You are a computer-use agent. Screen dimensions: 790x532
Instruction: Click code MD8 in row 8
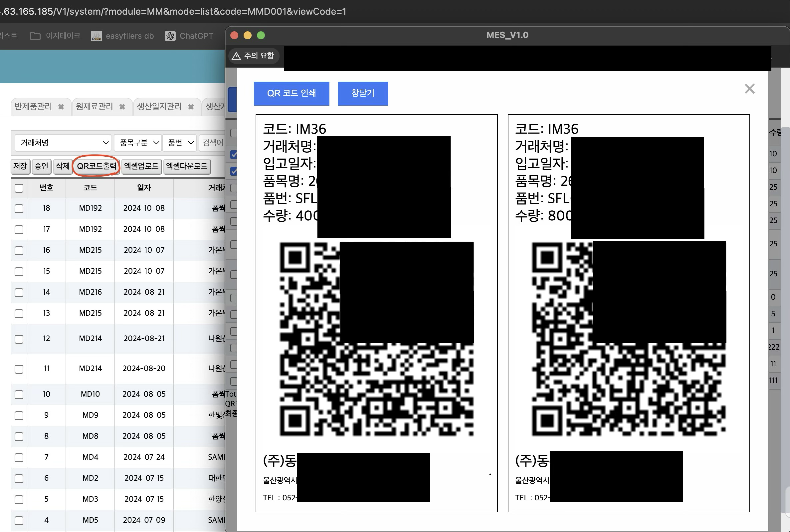coord(90,436)
